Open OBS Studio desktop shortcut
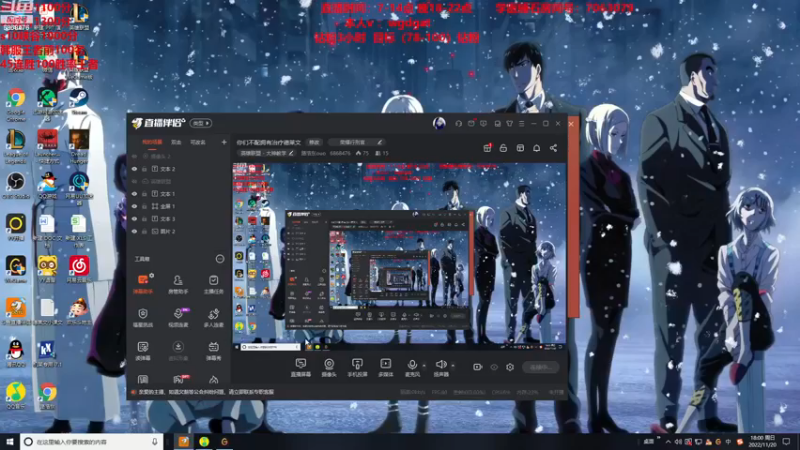The image size is (800, 450). click(x=16, y=185)
